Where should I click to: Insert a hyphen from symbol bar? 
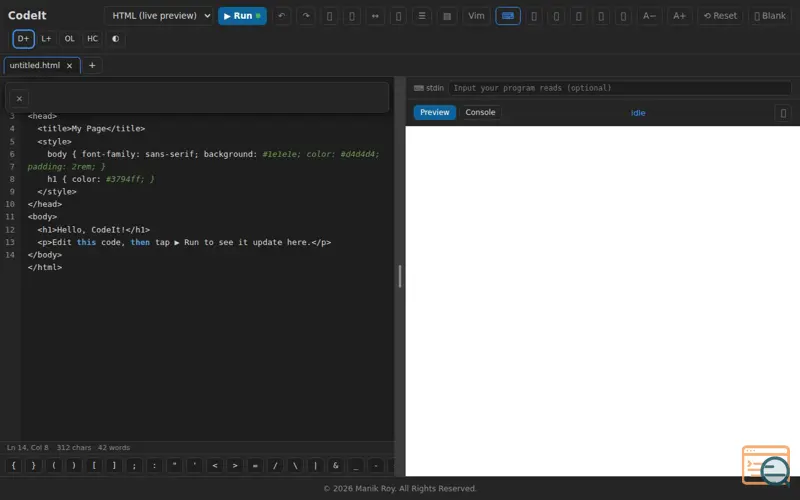[376, 465]
